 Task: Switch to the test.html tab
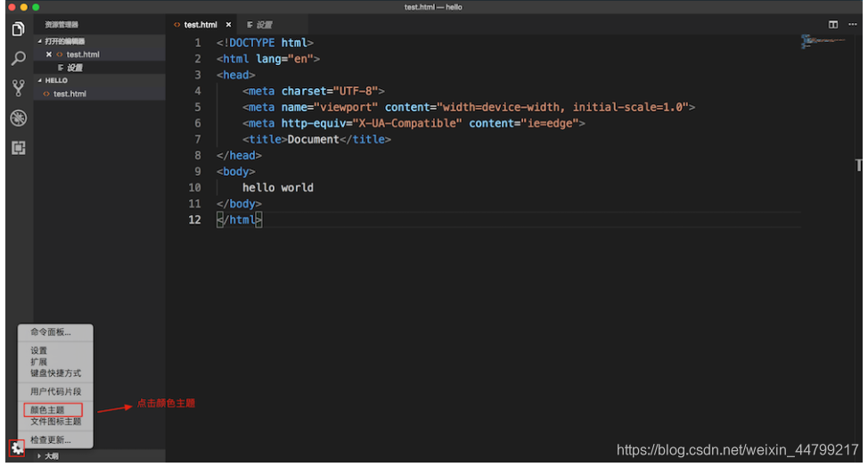click(201, 25)
